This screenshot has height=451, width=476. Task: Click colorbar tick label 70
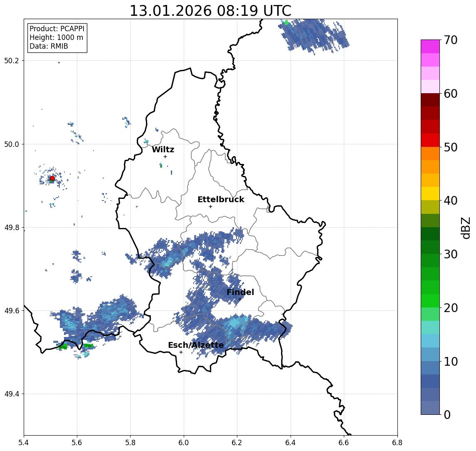click(x=451, y=40)
